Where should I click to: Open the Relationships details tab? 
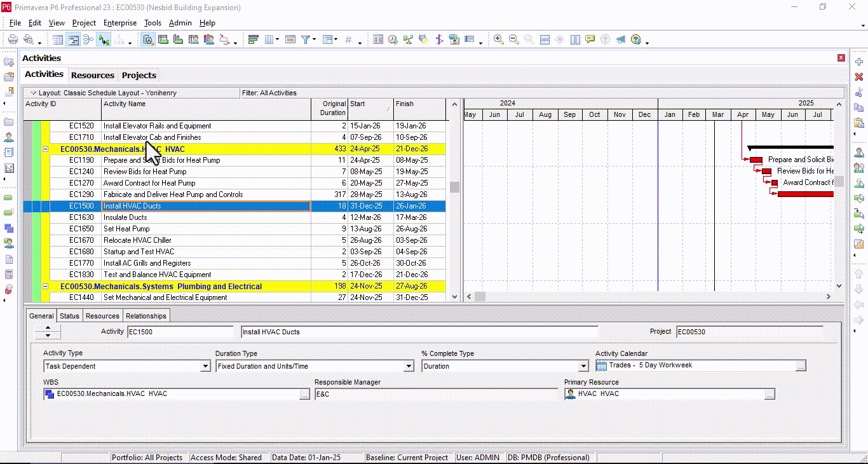pos(146,316)
